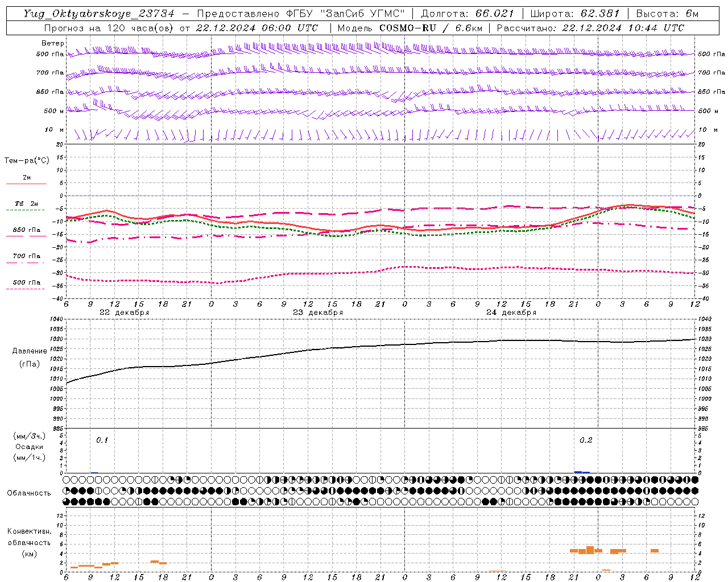Screen dimensions: 728x582
Task: Click the Тем-ра(°C) temperature axis title
Action: pos(27,161)
